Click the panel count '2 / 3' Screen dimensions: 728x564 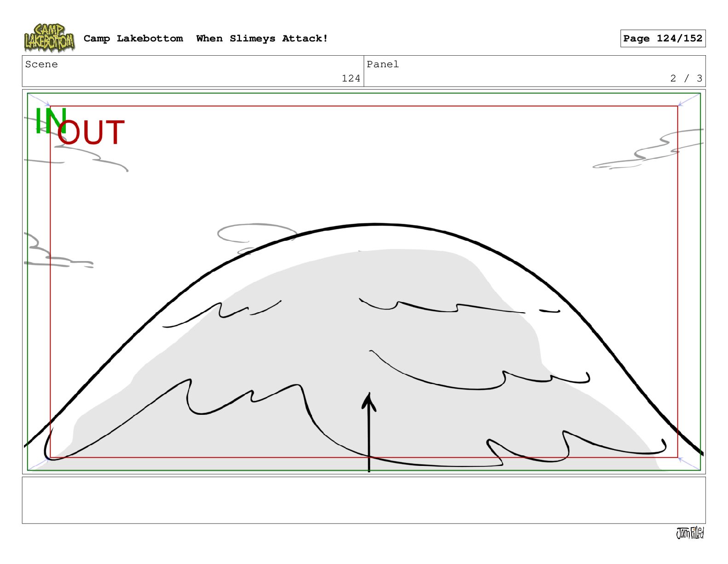pos(686,78)
